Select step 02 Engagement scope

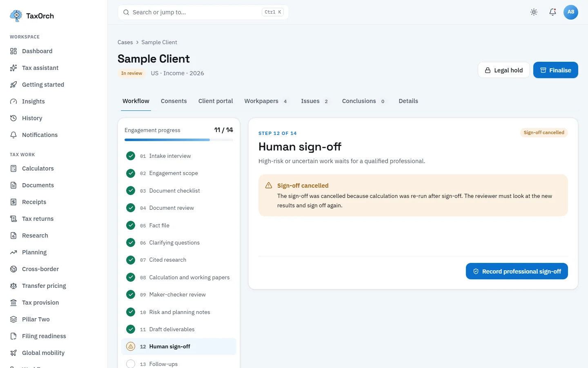[179, 173]
